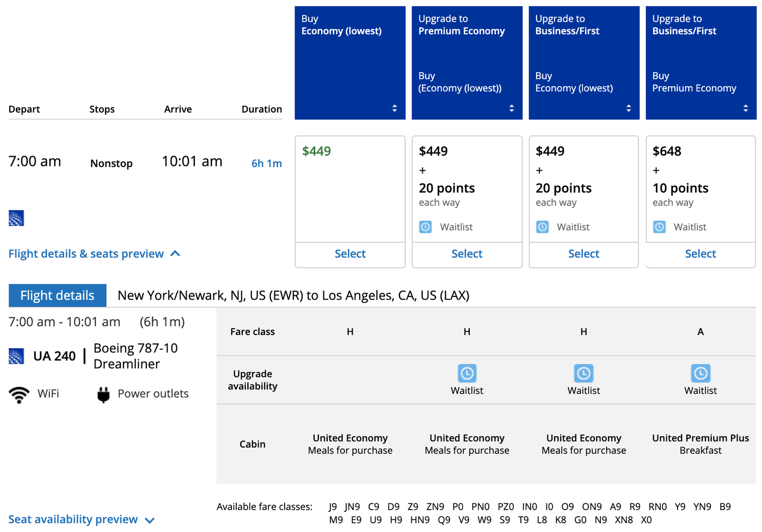Select the $449 Economy lowest fare

pos(350,253)
